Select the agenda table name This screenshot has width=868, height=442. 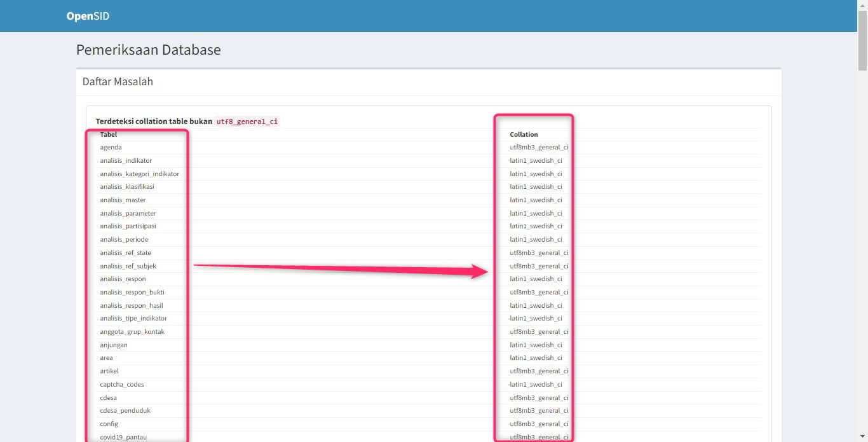click(x=111, y=147)
